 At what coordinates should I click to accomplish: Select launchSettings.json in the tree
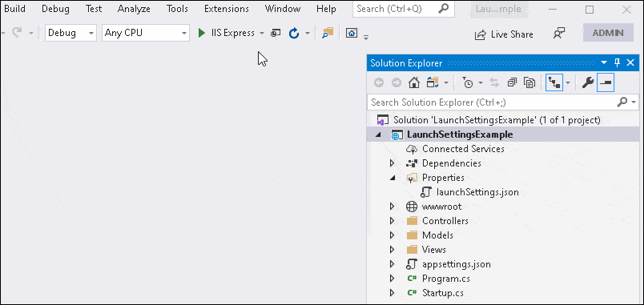pos(477,192)
